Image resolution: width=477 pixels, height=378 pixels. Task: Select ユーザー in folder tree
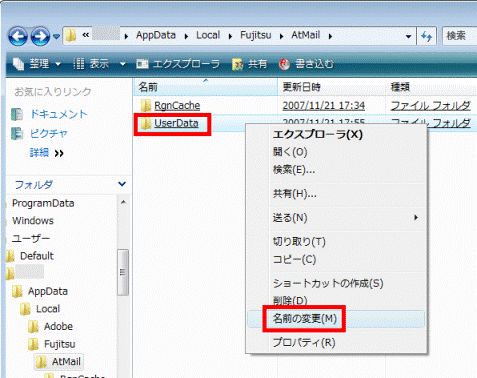pyautogui.click(x=31, y=238)
